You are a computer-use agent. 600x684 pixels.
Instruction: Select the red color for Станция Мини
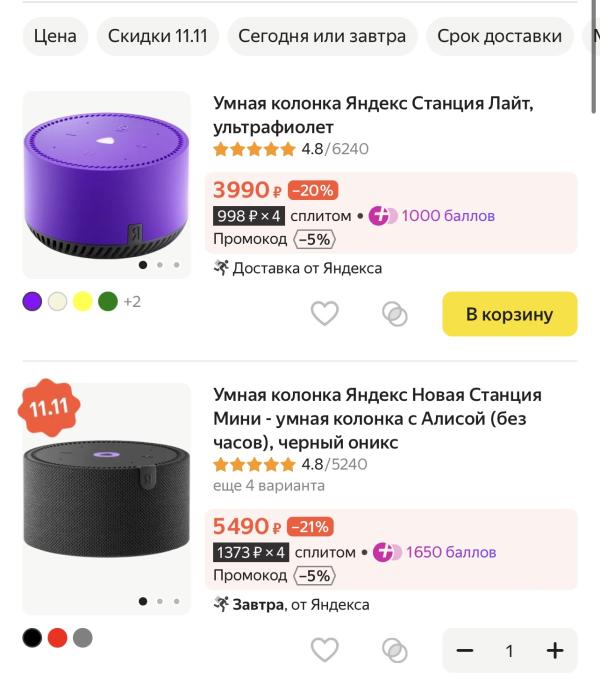point(57,638)
